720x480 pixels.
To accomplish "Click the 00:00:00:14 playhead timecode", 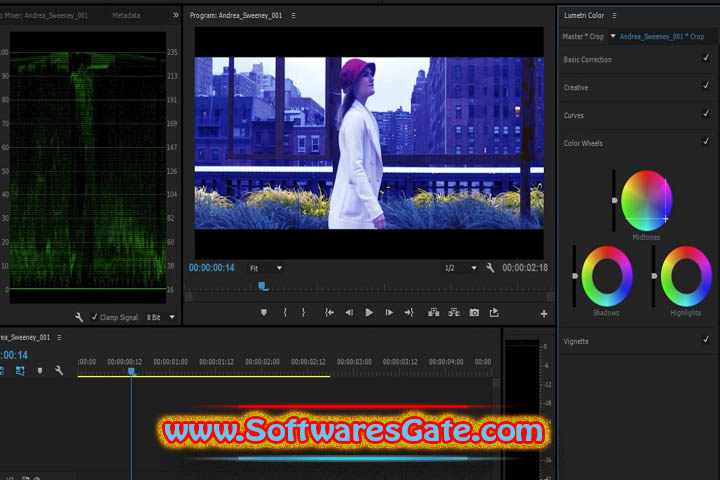I will [212, 268].
